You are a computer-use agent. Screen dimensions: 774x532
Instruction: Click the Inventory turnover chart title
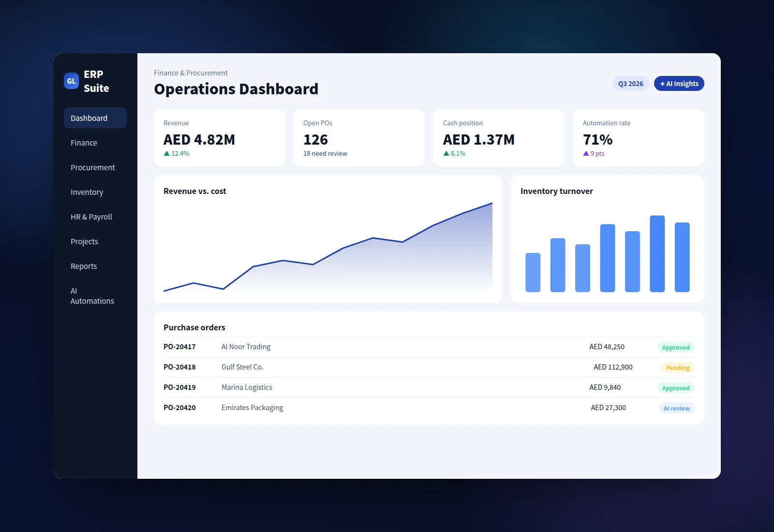(x=557, y=191)
